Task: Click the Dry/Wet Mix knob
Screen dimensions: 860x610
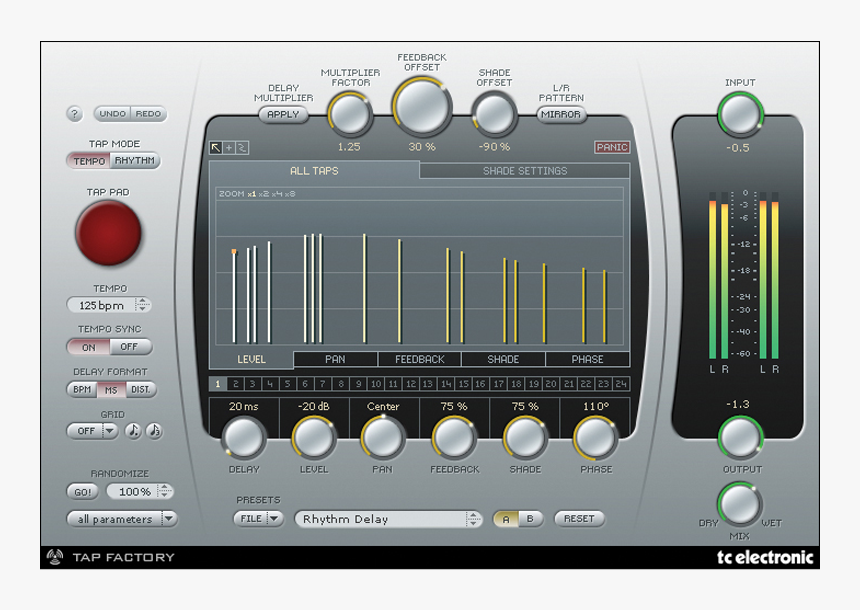Action: [x=739, y=504]
